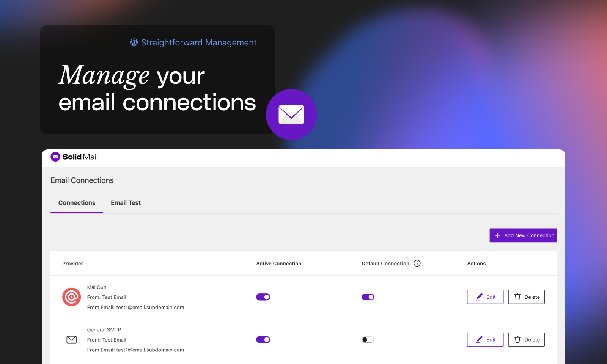Click the WordPress logo beside Straightforward Management
Viewport: 607px width, 364px height.
pos(134,42)
